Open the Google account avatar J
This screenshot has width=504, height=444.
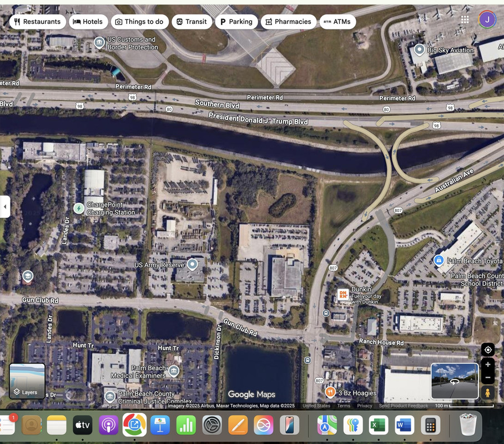(x=487, y=19)
